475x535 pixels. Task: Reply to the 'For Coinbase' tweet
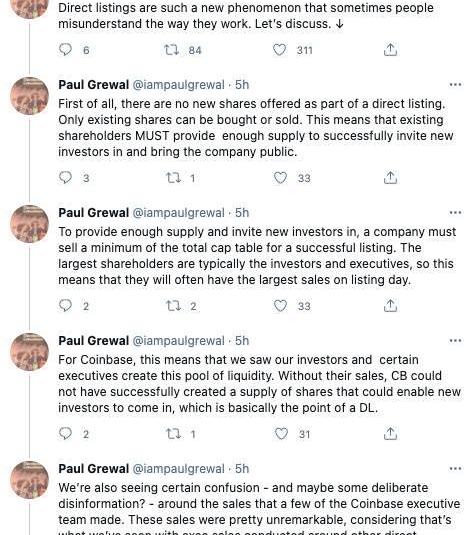(65, 433)
